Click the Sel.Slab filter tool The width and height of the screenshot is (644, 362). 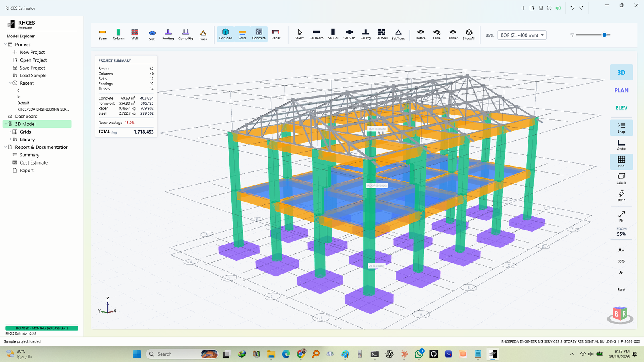(349, 34)
